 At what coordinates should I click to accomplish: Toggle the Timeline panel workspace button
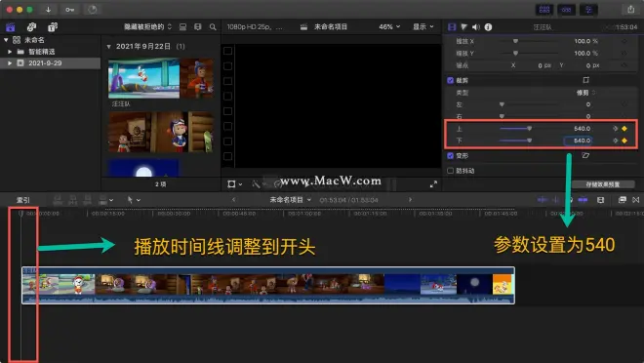click(x=566, y=10)
